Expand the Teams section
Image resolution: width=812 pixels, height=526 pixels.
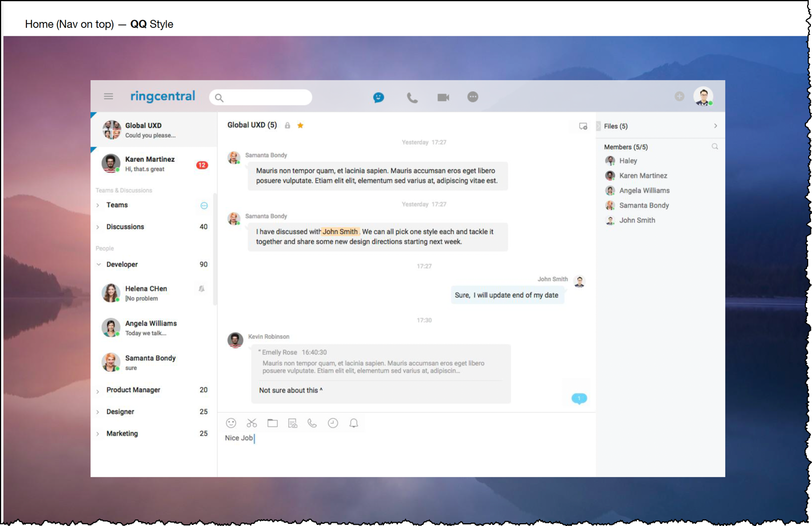coord(98,205)
